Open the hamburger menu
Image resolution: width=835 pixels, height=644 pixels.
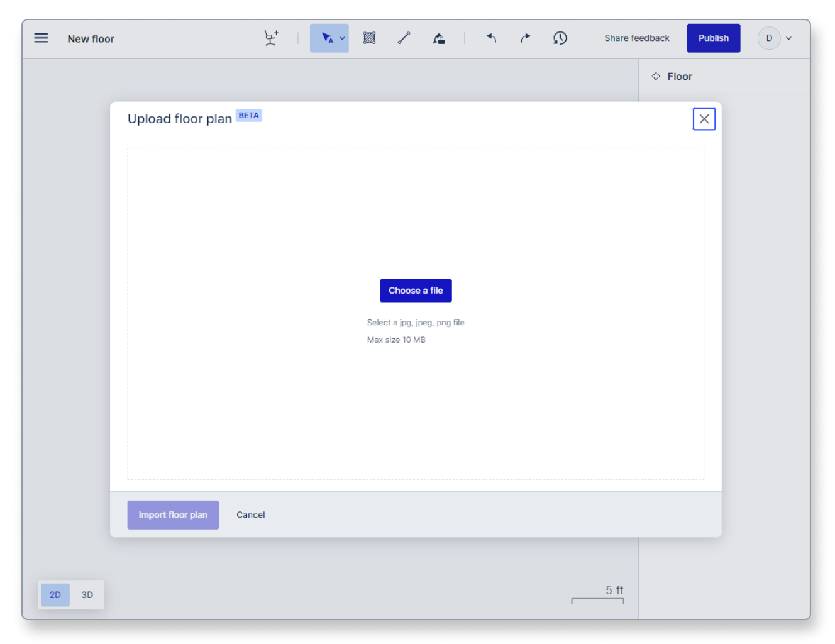(x=41, y=38)
